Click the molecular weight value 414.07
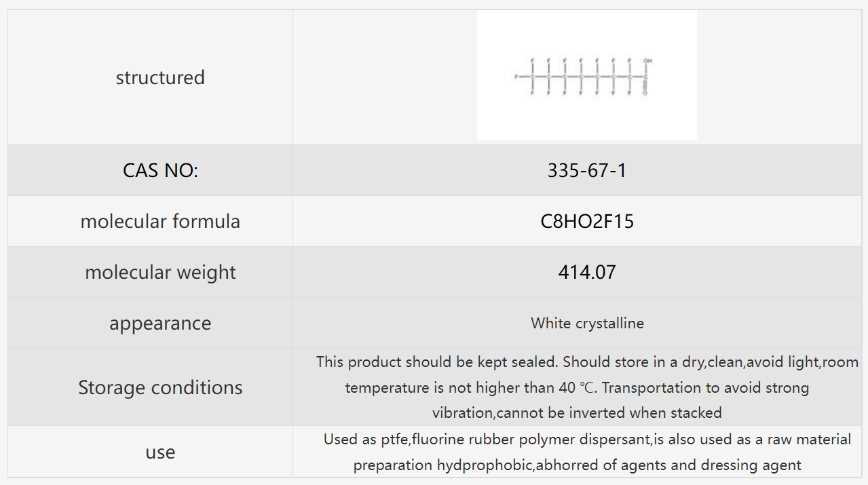The height and width of the screenshot is (485, 868). click(587, 272)
